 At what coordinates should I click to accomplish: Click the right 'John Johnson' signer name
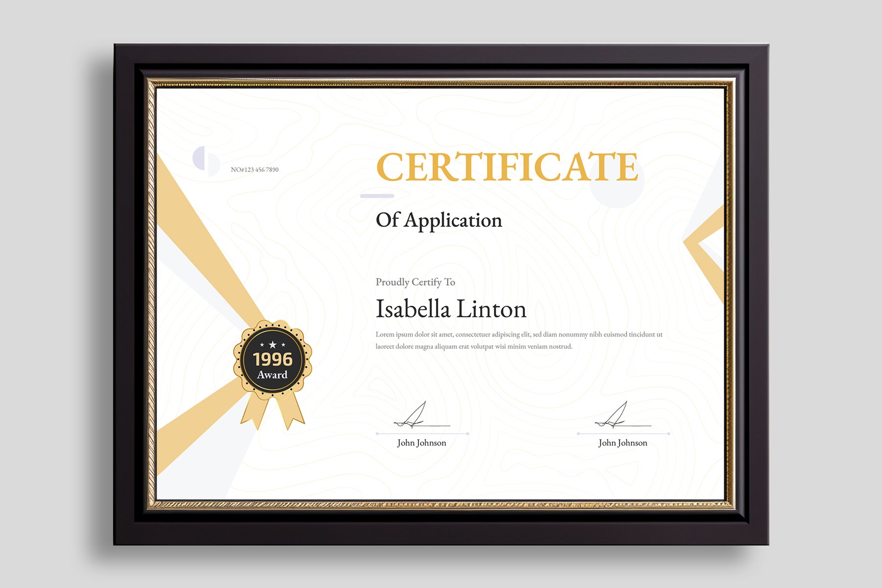pyautogui.click(x=623, y=443)
